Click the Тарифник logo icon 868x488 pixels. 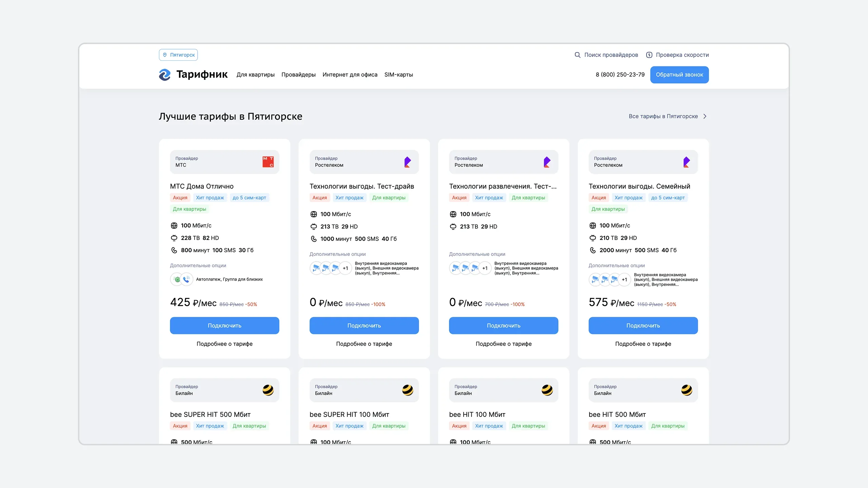[165, 75]
